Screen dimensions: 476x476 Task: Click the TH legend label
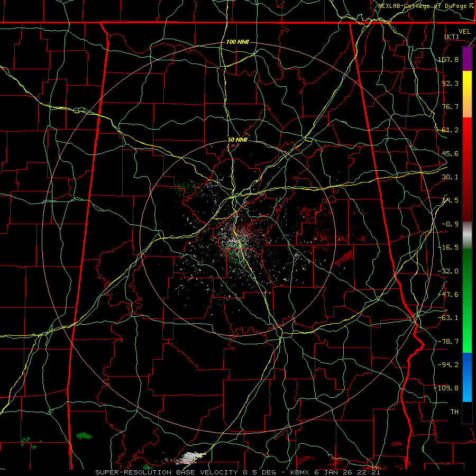pos(454,412)
